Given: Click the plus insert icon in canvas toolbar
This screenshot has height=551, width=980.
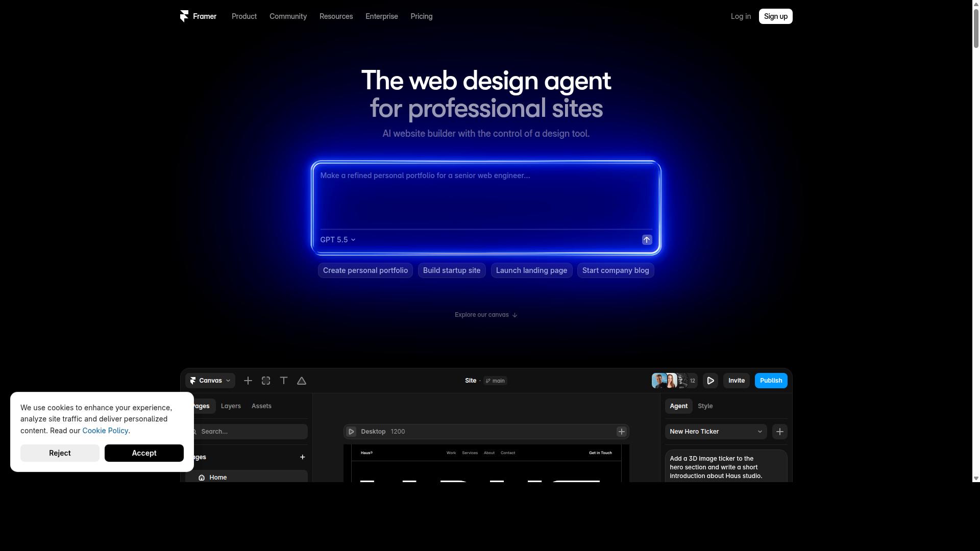Looking at the screenshot, I should coord(248,381).
